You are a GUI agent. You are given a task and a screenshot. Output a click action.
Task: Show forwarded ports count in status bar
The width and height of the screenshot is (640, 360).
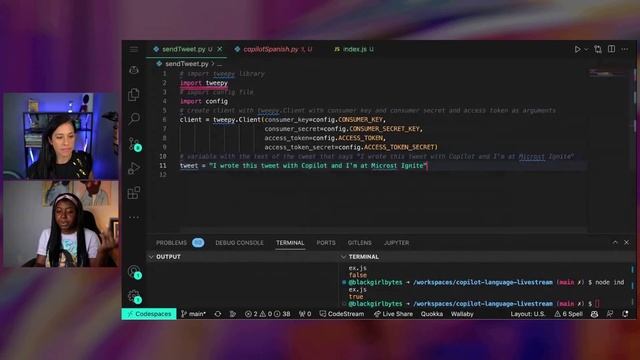[305, 314]
